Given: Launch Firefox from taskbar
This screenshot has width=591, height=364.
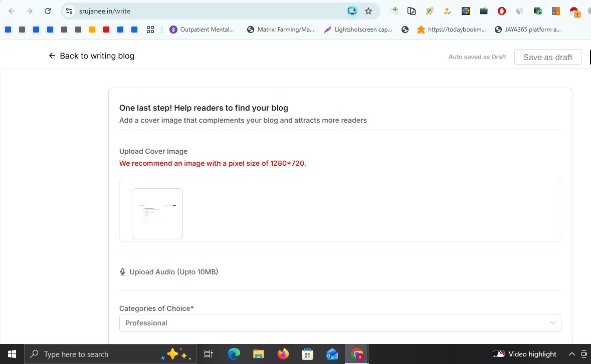Looking at the screenshot, I should pyautogui.click(x=283, y=354).
